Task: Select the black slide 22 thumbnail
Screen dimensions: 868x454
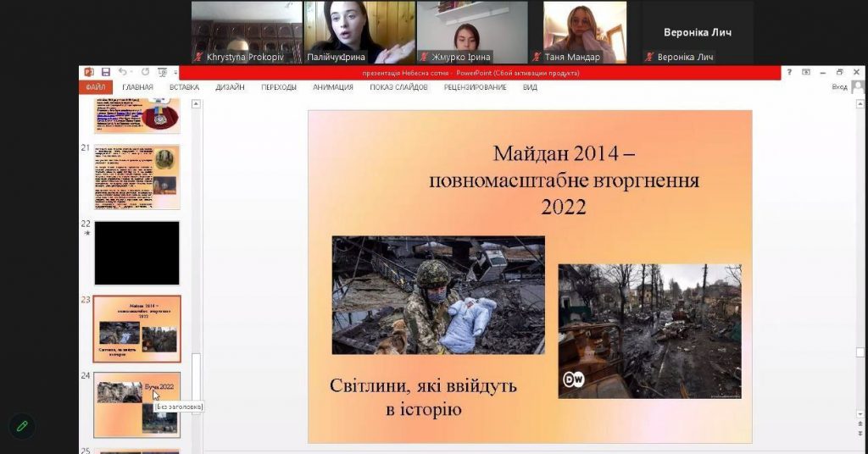Action: pyautogui.click(x=136, y=253)
